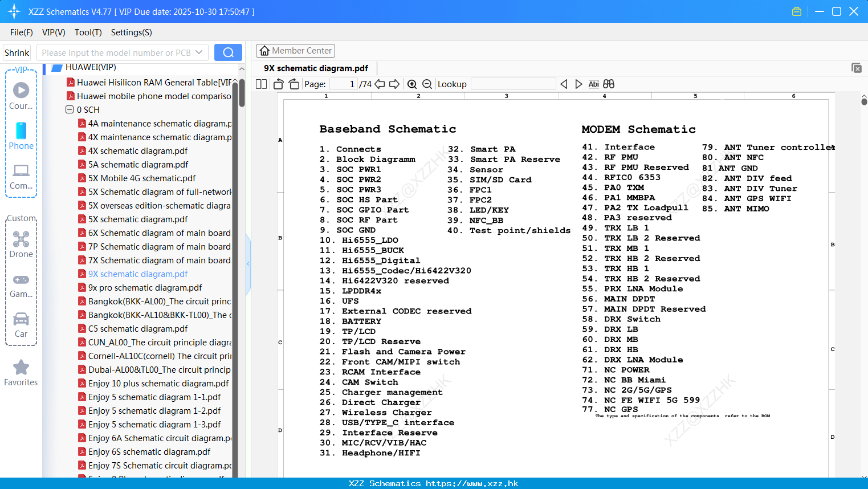The height and width of the screenshot is (489, 868).
Task: Open the Courses sidebar item
Action: pyautogui.click(x=21, y=96)
